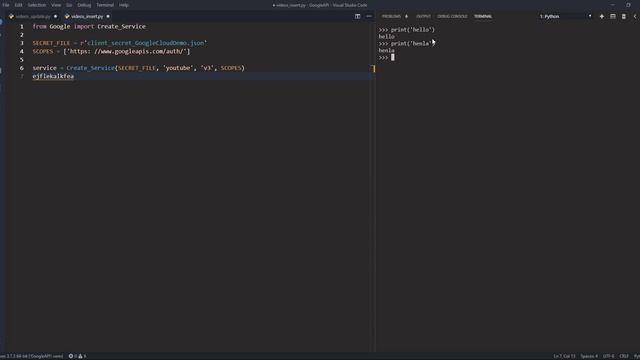The width and height of the screenshot is (640, 360).
Task: Open the Selection menu
Action: 37,5
